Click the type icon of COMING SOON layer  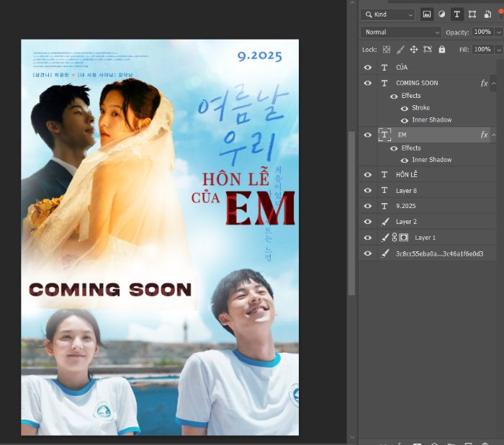(x=384, y=83)
